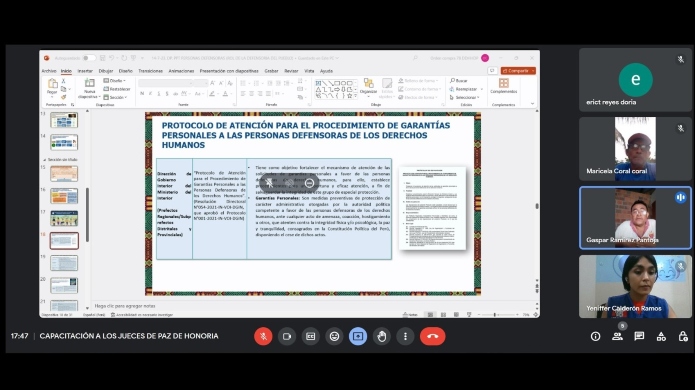Toggle underline S formatting

click(x=159, y=94)
